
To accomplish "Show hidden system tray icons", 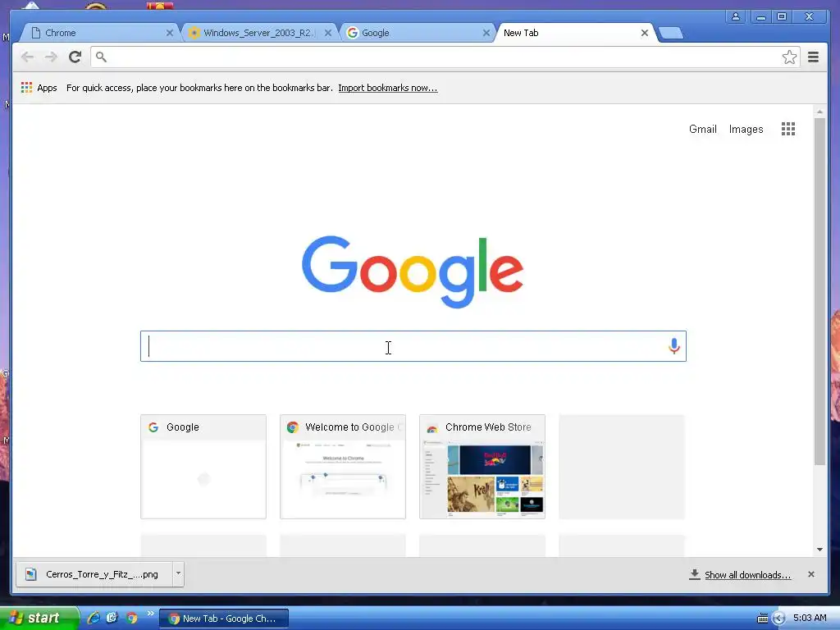I will (x=779, y=619).
